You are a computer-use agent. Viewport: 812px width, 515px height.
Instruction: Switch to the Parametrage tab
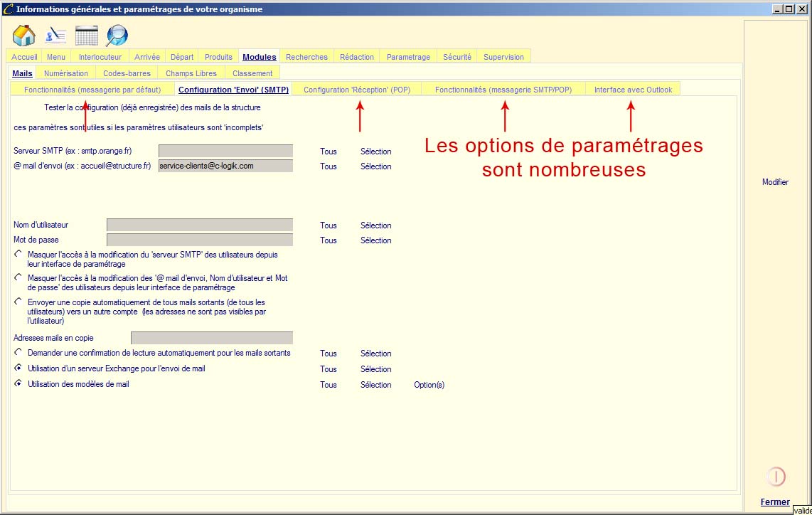pos(408,57)
